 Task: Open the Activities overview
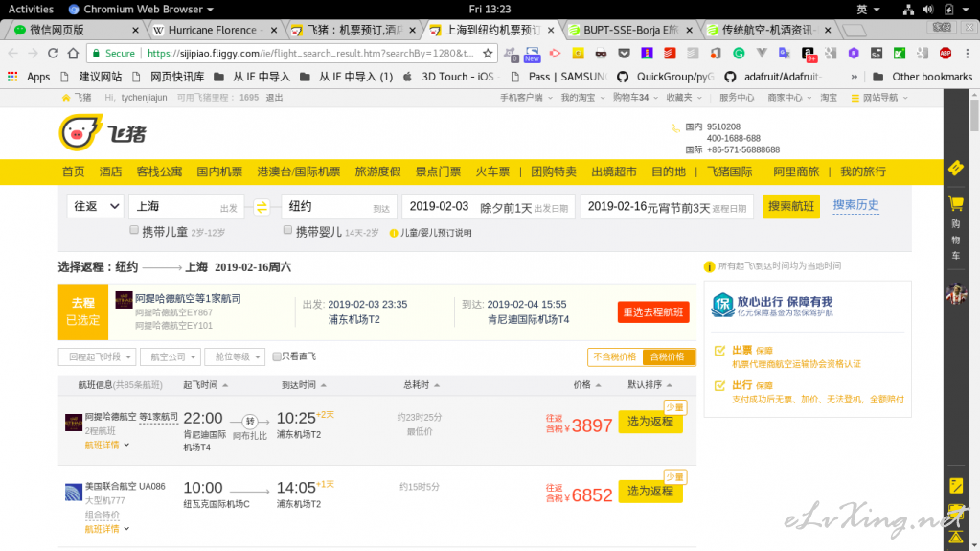pyautogui.click(x=31, y=10)
